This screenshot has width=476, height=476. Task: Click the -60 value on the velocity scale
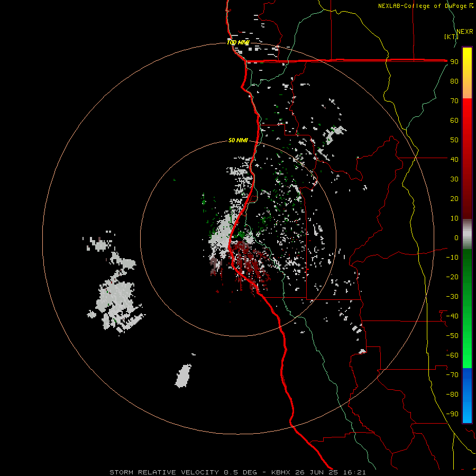(x=452, y=355)
